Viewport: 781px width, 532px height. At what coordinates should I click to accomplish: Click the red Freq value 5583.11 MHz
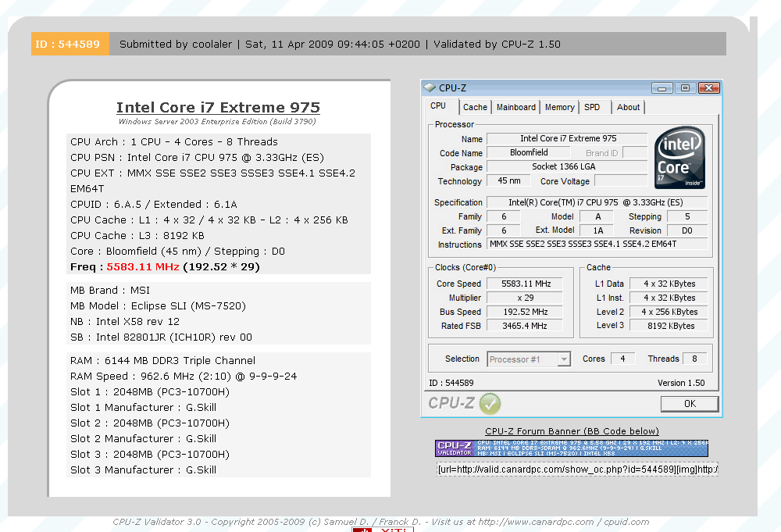pos(142,267)
